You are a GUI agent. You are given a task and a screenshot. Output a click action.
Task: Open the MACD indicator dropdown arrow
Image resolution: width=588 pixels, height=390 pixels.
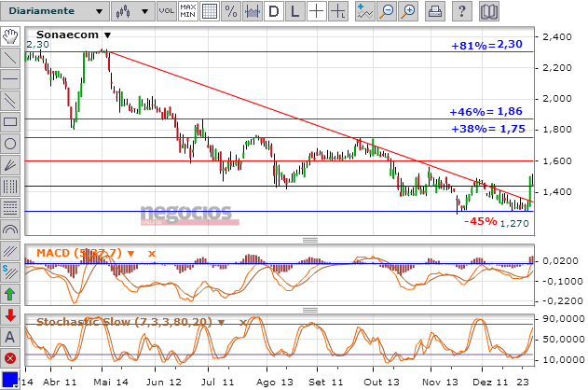click(130, 254)
